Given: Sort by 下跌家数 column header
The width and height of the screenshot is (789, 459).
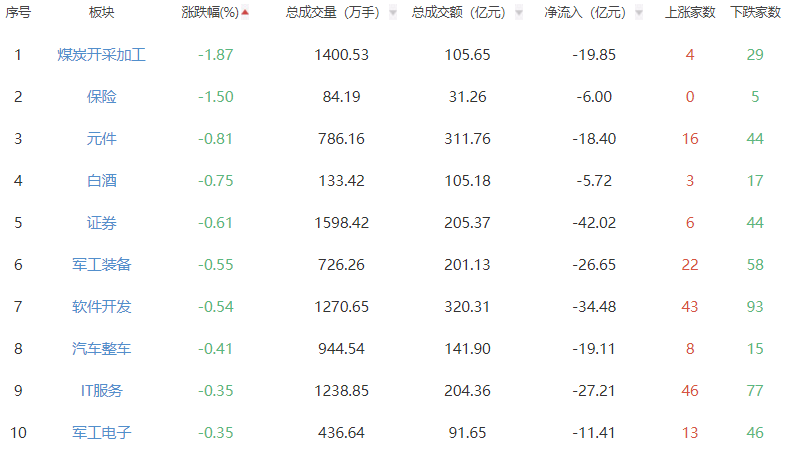Looking at the screenshot, I should coord(755,13).
